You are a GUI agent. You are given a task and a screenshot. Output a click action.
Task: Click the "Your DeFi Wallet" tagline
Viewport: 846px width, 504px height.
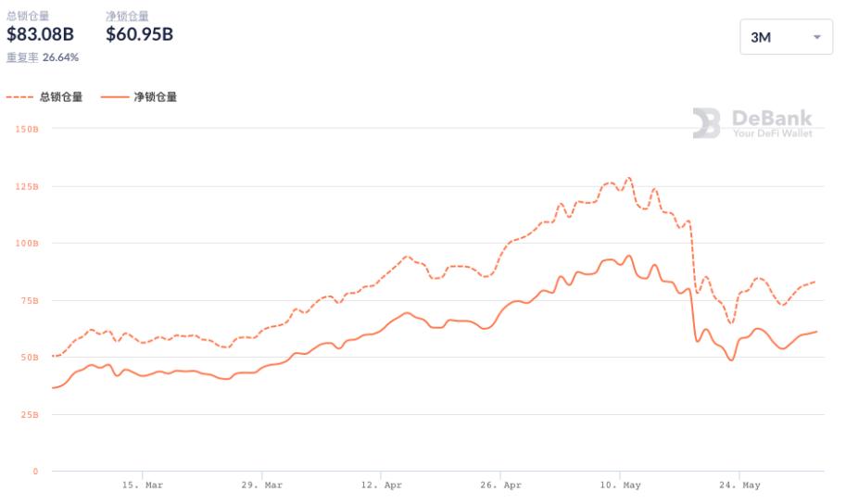[x=772, y=133]
